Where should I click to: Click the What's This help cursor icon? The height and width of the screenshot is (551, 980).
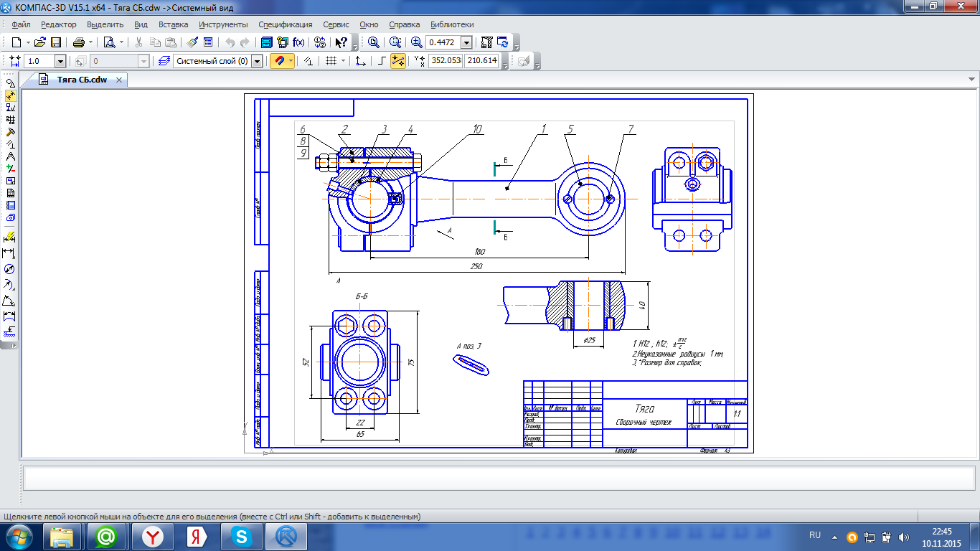click(342, 42)
